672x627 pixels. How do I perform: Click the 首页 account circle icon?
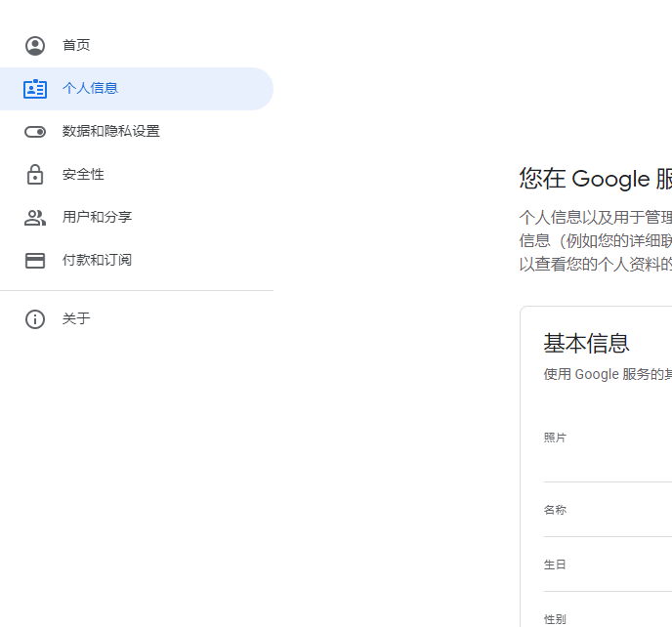pyautogui.click(x=35, y=46)
